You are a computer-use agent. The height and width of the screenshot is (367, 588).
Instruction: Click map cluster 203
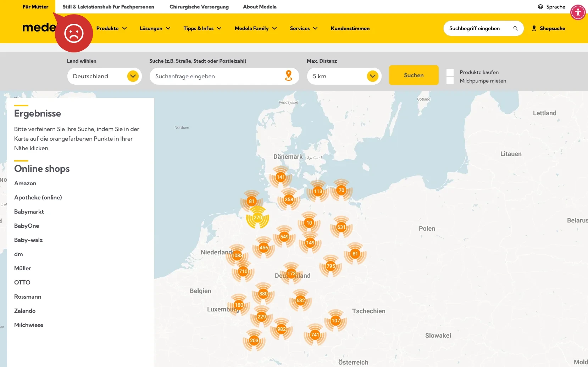pos(254,340)
